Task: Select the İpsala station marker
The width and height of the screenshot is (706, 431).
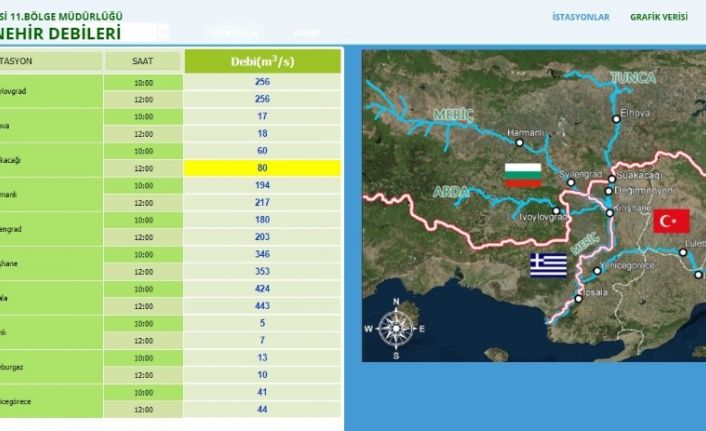Action: click(x=578, y=298)
